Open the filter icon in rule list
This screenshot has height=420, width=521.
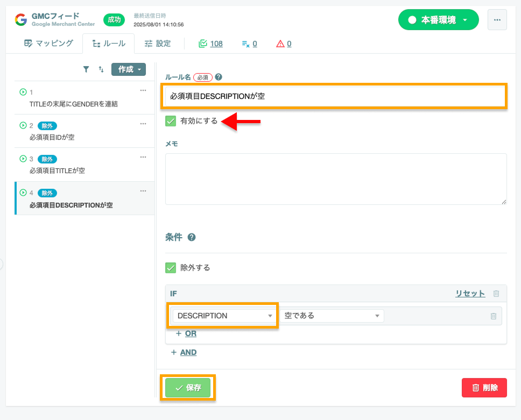point(86,69)
